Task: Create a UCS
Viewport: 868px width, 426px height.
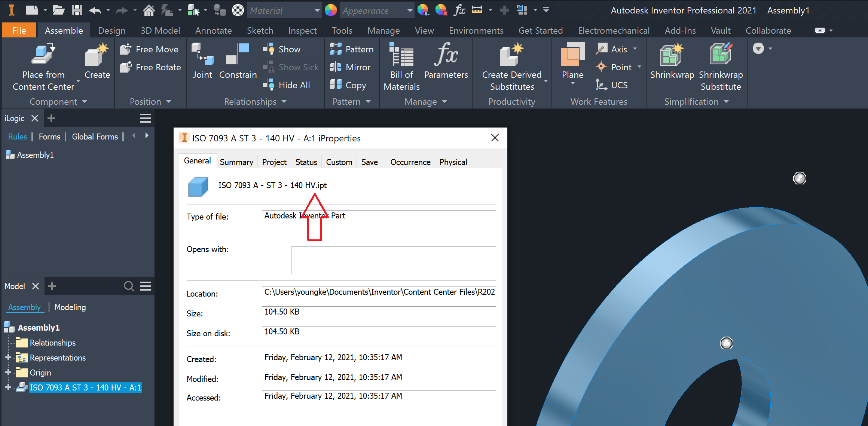Action: 612,85
